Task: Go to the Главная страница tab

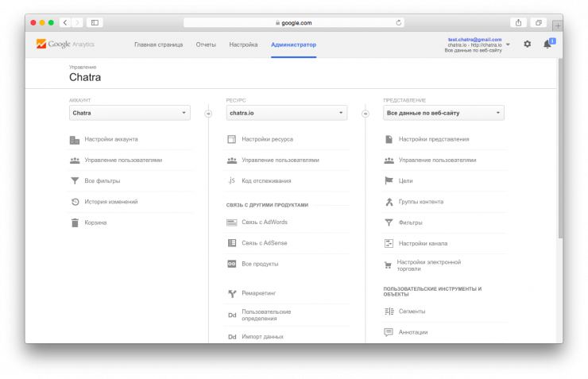Action: [x=158, y=44]
